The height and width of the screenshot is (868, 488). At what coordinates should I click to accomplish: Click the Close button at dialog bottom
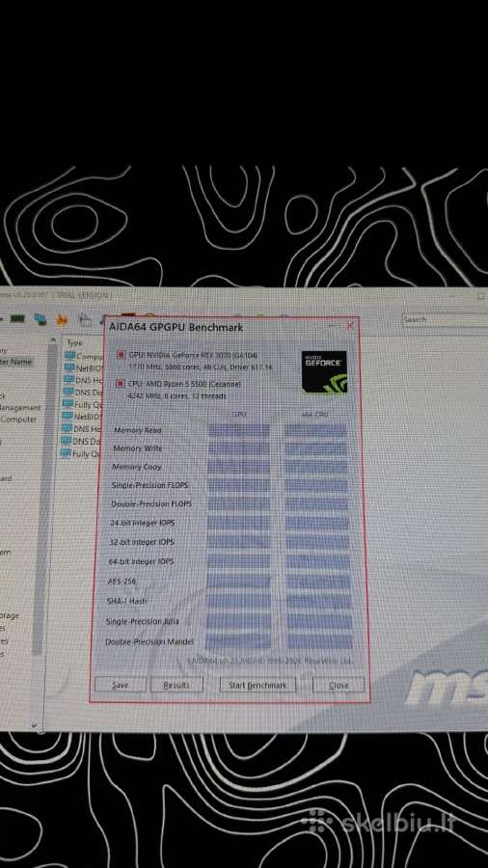pyautogui.click(x=339, y=685)
